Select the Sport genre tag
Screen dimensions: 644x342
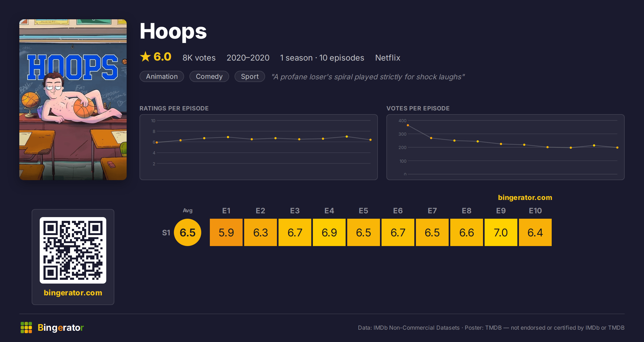[250, 76]
